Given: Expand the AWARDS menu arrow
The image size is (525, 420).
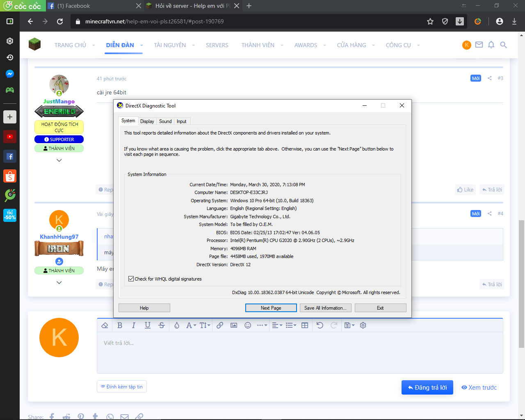Looking at the screenshot, I should pos(324,45).
